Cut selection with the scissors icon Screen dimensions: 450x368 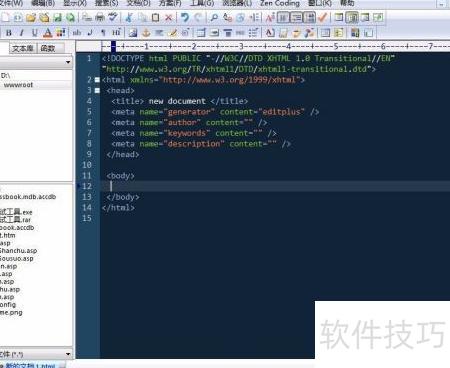pyautogui.click(x=129, y=17)
